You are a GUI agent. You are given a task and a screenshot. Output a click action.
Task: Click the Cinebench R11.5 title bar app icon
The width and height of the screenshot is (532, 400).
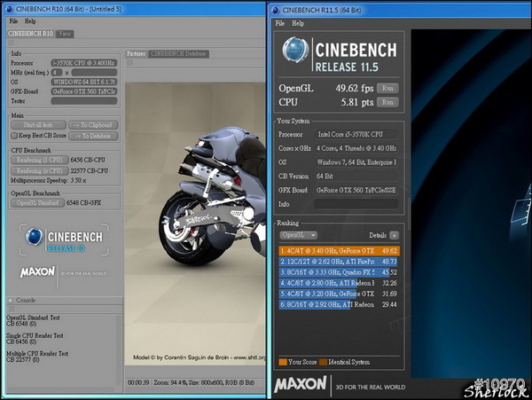[277, 9]
